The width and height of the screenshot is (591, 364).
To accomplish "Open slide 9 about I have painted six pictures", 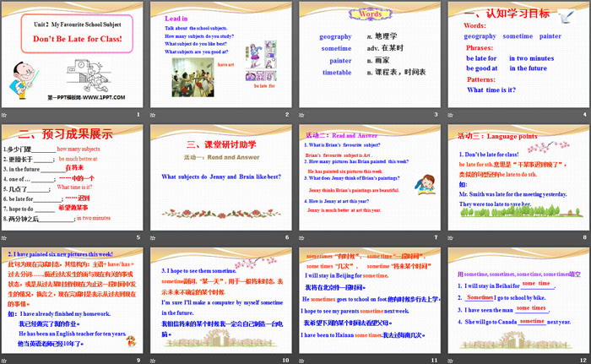I will pyautogui.click(x=73, y=301).
